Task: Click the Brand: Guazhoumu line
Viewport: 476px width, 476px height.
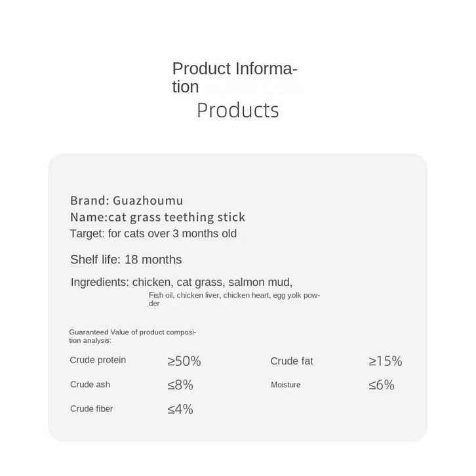Action: coord(127,201)
